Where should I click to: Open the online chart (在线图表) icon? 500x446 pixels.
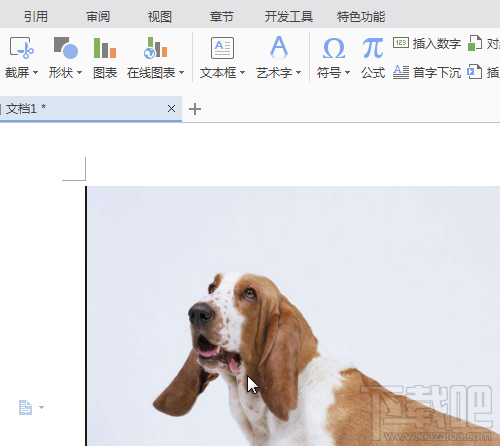155,48
